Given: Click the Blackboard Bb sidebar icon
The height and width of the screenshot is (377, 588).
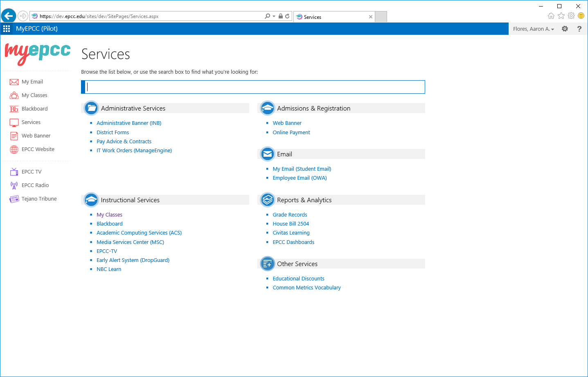Looking at the screenshot, I should [14, 109].
